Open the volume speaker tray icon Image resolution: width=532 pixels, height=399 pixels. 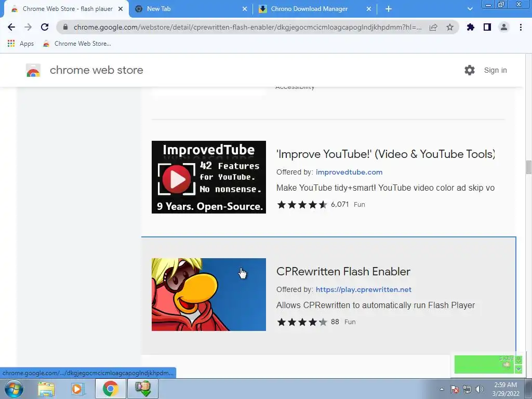coord(480,389)
